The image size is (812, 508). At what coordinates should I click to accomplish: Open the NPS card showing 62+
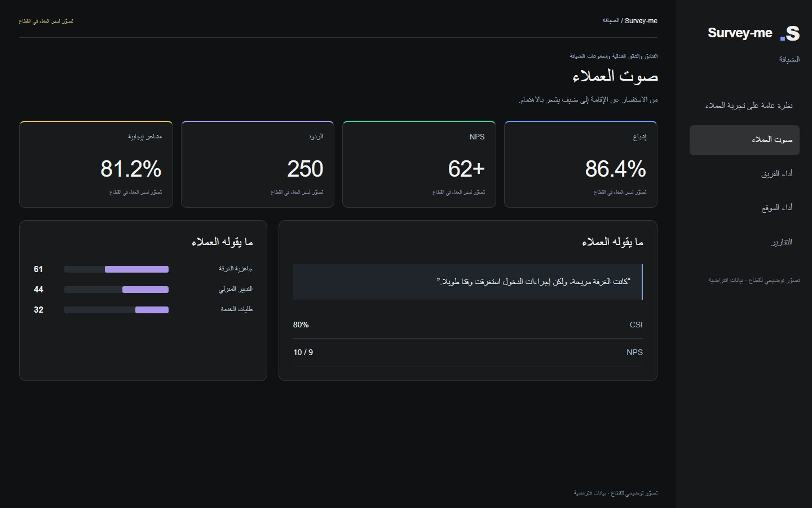tap(419, 164)
